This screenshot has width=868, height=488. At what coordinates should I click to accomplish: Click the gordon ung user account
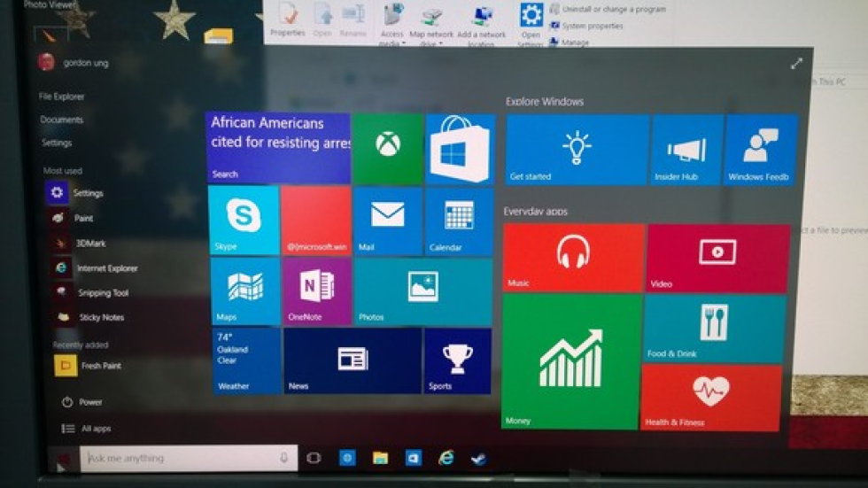(x=74, y=62)
